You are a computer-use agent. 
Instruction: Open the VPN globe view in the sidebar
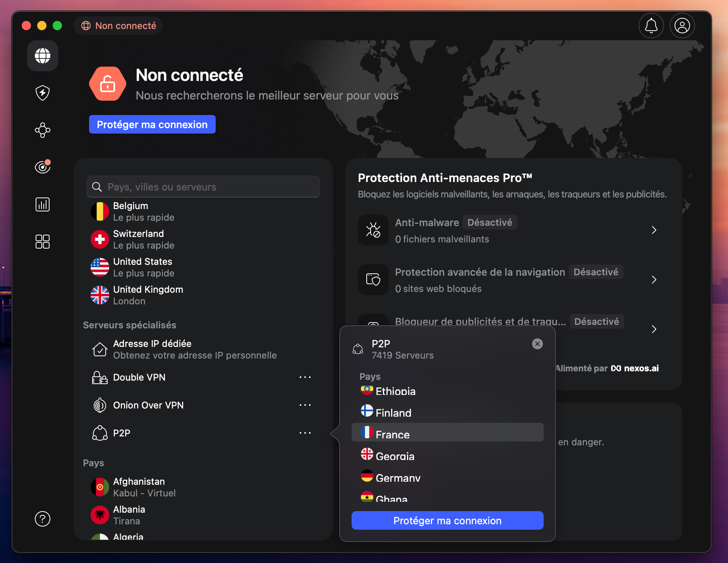[43, 56]
